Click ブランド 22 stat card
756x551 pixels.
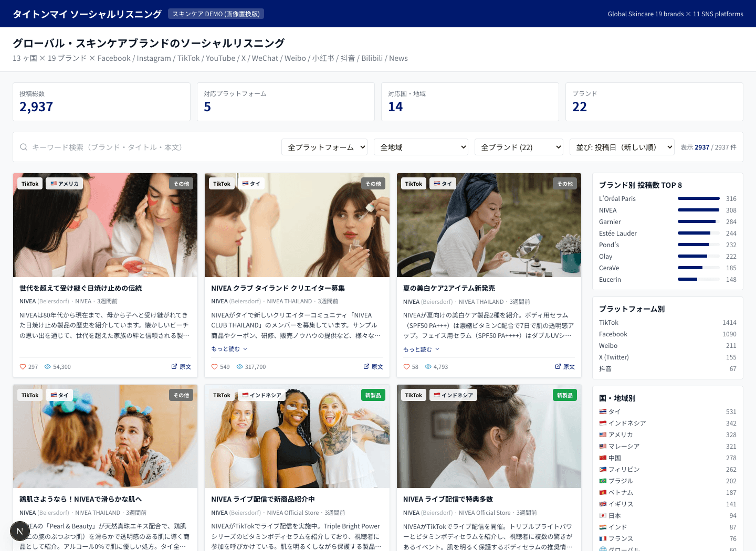point(654,102)
